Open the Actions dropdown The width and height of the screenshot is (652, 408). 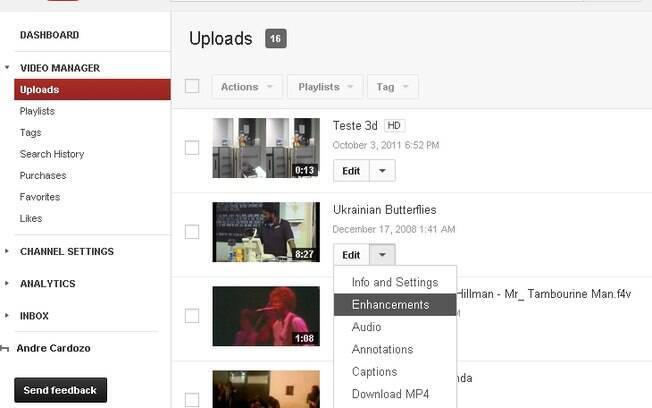pos(247,87)
